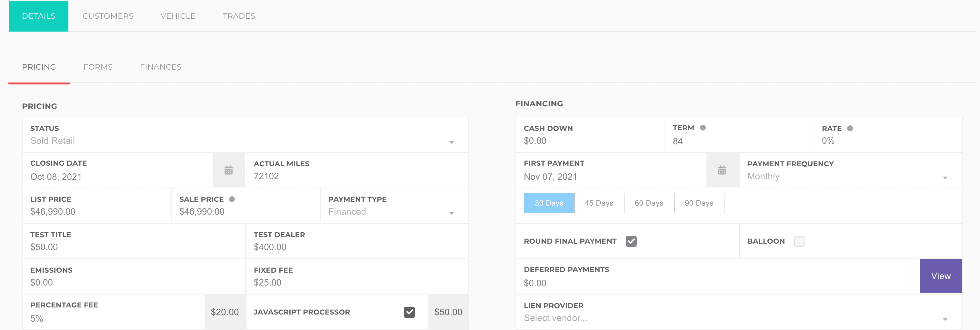Uncheck the Round Final Payment checkbox
Screen dimensions: 980x330
[x=631, y=241]
